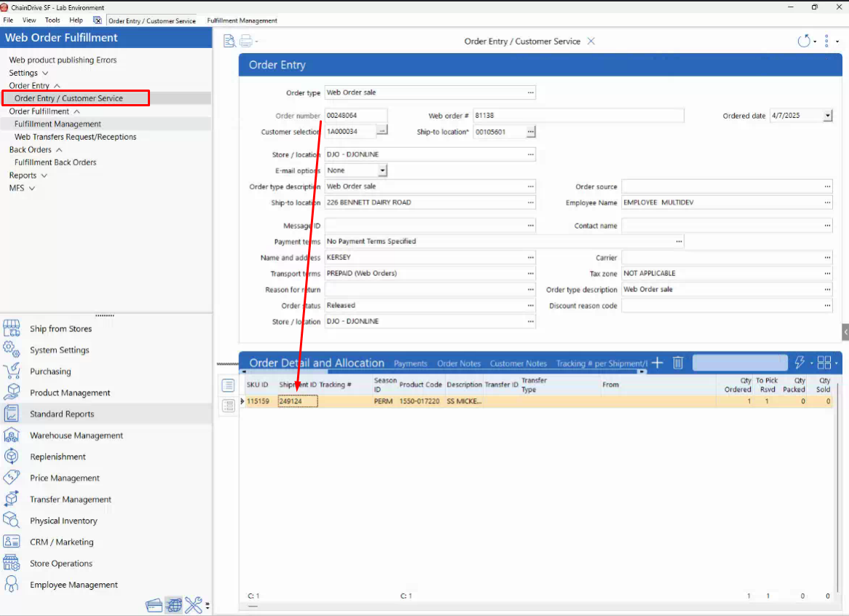Expand the Reports tree section
The height and width of the screenshot is (616, 849).
(44, 175)
